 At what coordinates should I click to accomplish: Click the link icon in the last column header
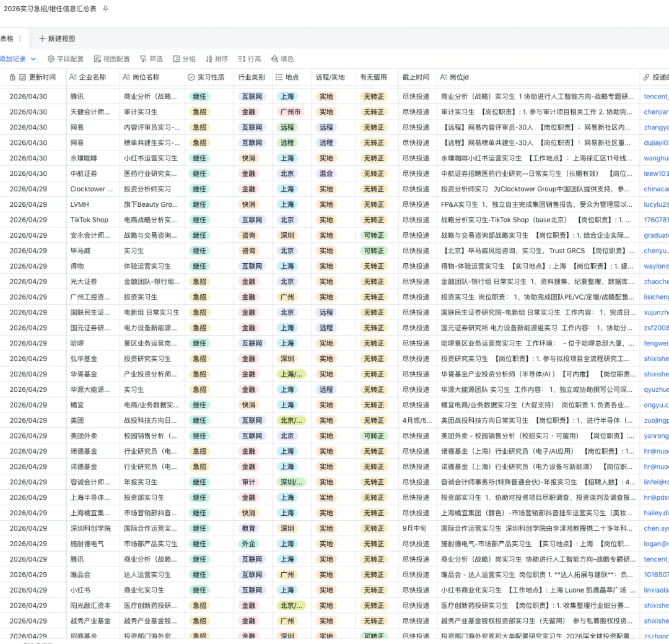coord(646,77)
